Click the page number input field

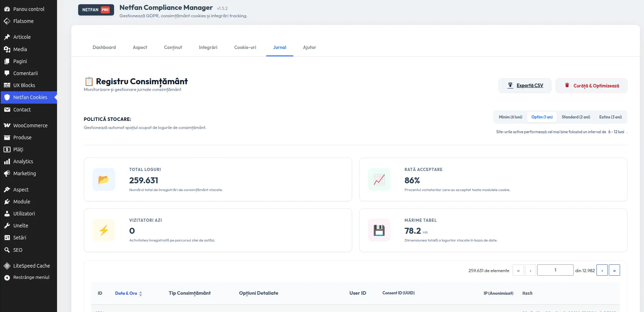click(x=555, y=270)
